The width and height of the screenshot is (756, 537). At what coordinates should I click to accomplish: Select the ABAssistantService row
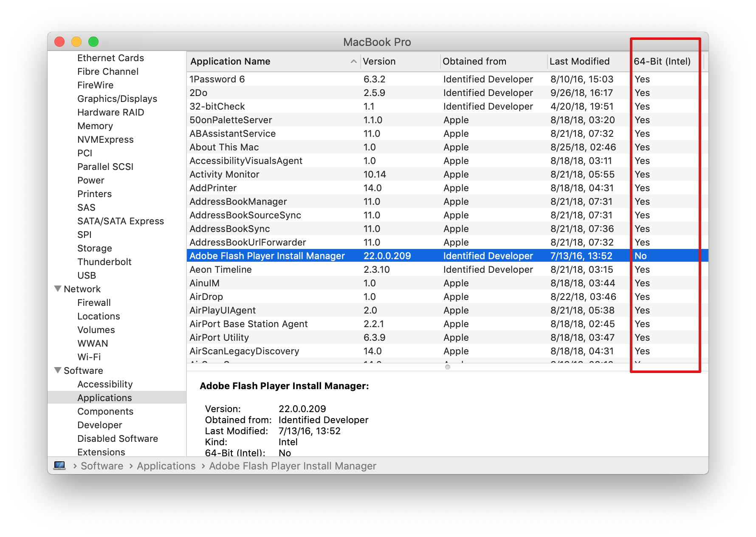(447, 133)
